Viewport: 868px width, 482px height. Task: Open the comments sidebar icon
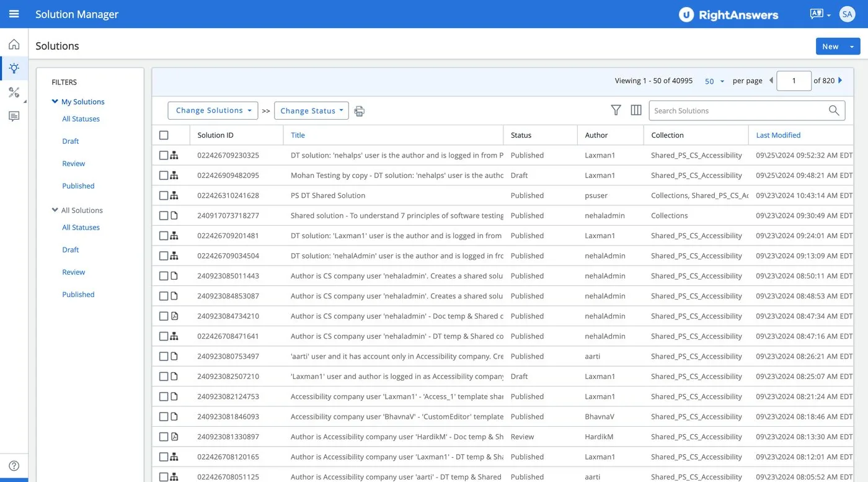tap(14, 116)
